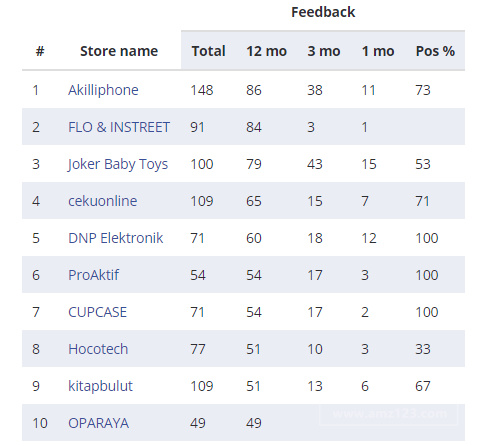
Task: Sort by the 12 mo column header
Action: pos(266,51)
